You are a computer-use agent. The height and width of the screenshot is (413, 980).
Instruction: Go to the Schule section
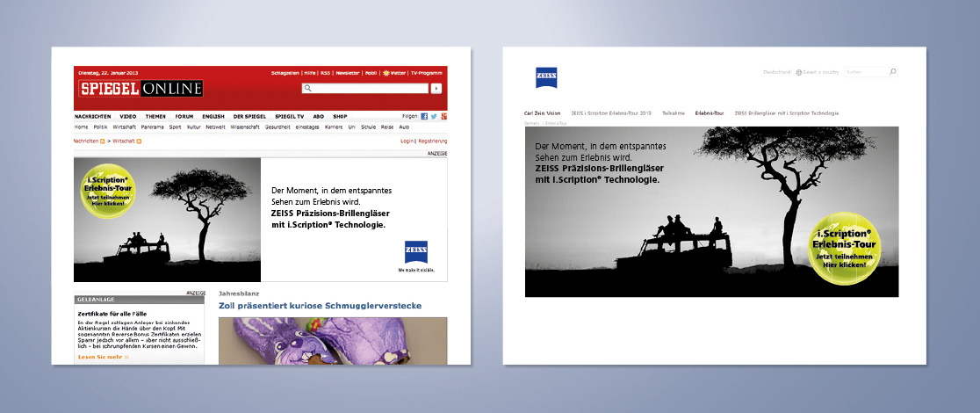(368, 127)
